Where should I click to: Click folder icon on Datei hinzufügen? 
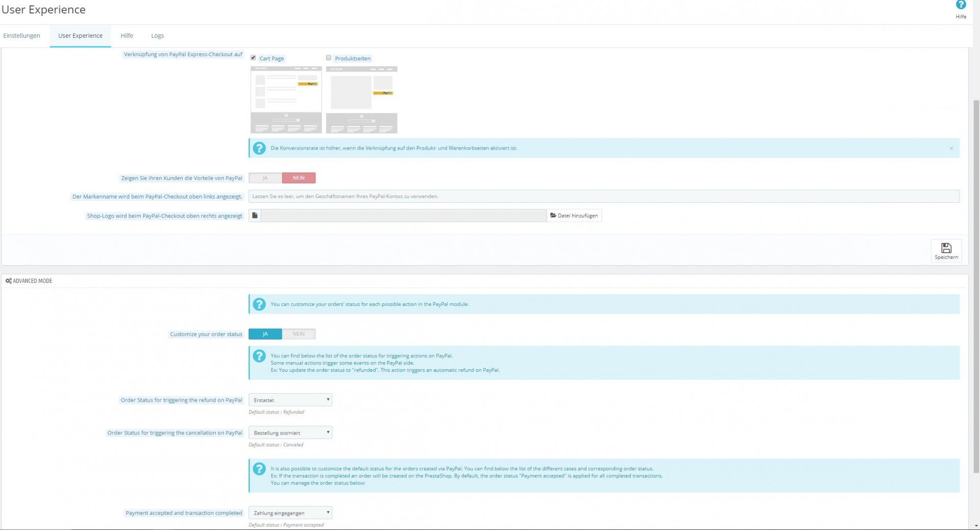point(553,215)
